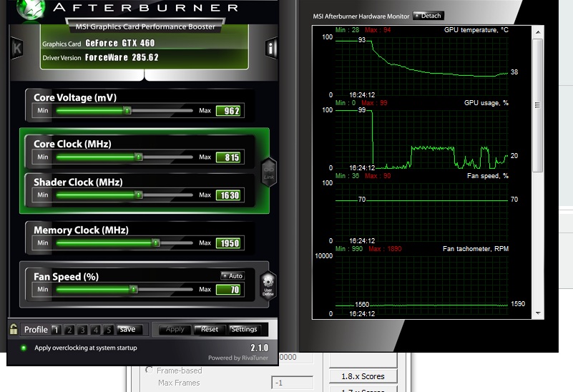Select the Frame-based radio button
573x392 pixels.
pyautogui.click(x=149, y=371)
